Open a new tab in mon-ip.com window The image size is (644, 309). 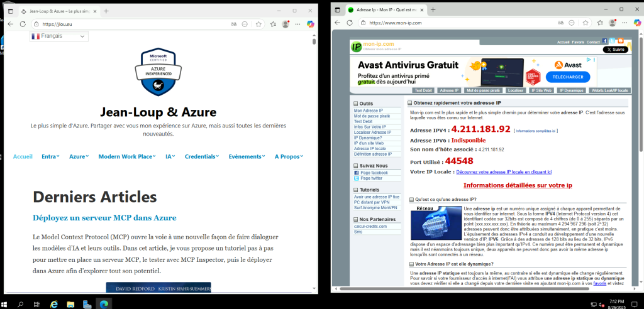(x=433, y=9)
